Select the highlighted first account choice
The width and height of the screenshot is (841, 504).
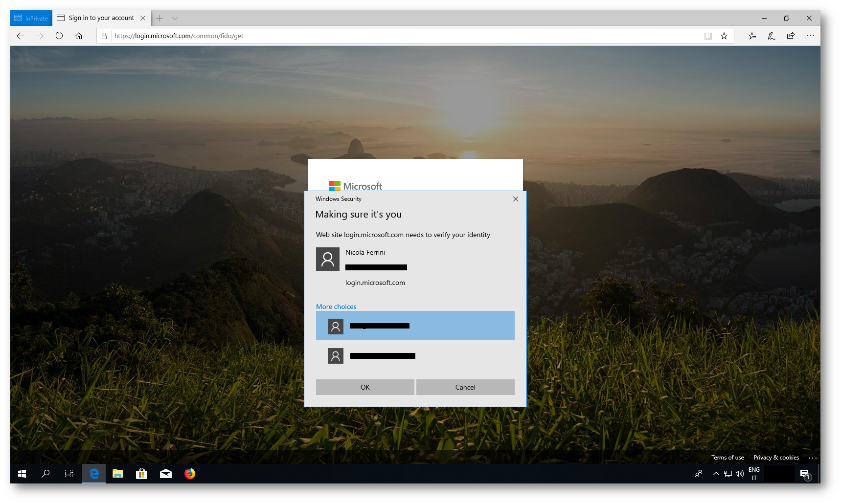coord(415,326)
